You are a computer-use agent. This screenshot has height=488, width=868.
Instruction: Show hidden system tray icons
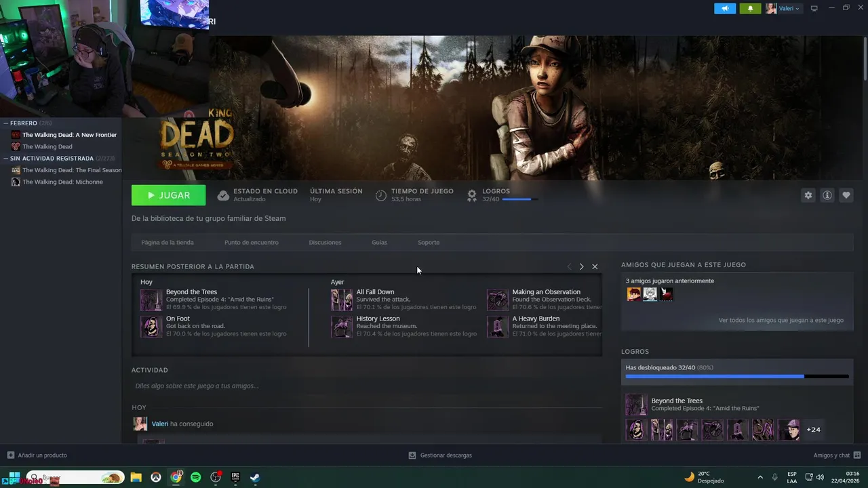[x=759, y=477]
